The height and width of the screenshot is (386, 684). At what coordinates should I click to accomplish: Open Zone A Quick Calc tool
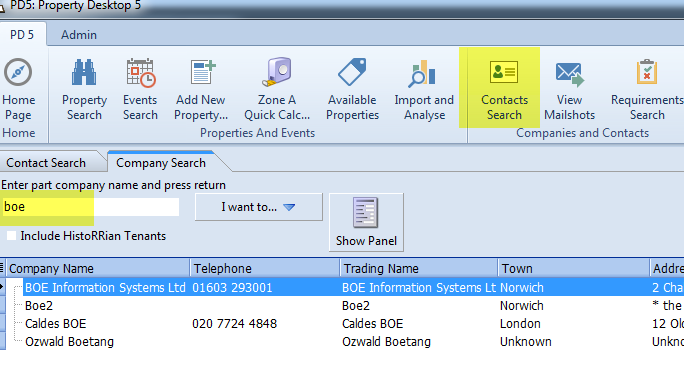(277, 89)
